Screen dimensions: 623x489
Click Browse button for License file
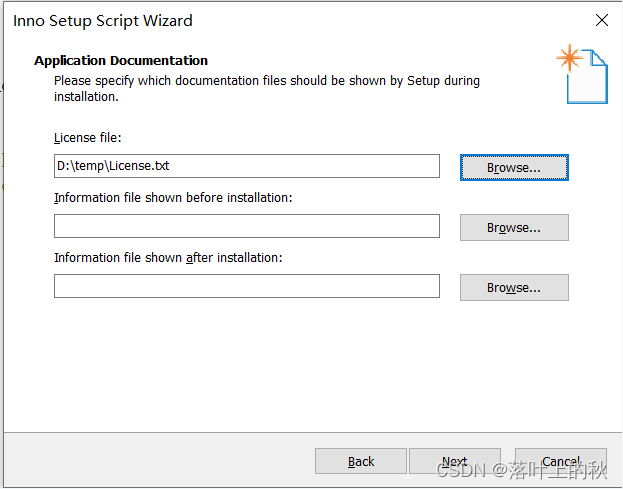pyautogui.click(x=514, y=168)
